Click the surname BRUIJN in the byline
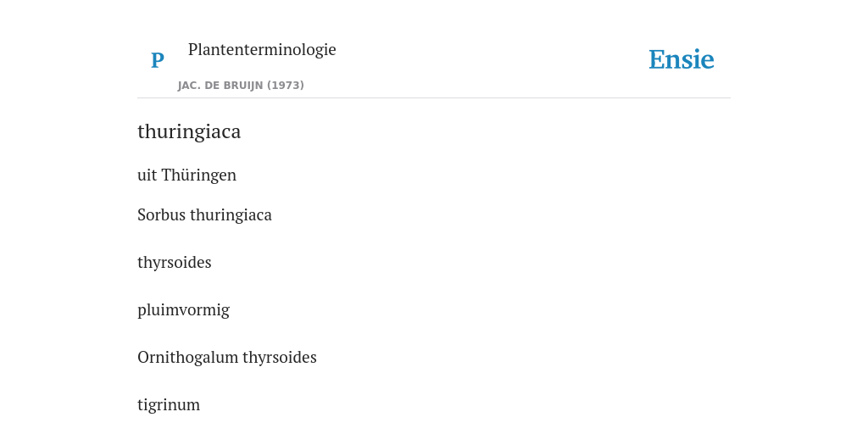The height and width of the screenshot is (434, 868). click(242, 86)
